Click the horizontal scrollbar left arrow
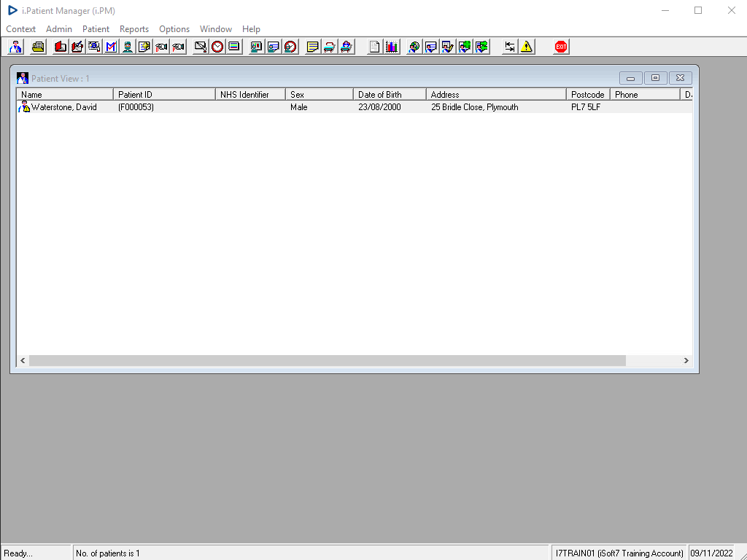The image size is (747, 560). [x=23, y=360]
